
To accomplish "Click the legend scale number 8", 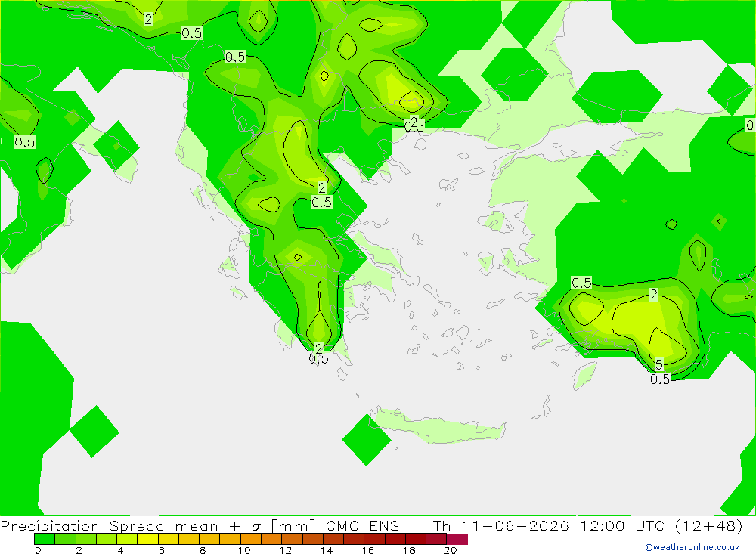I will (203, 550).
